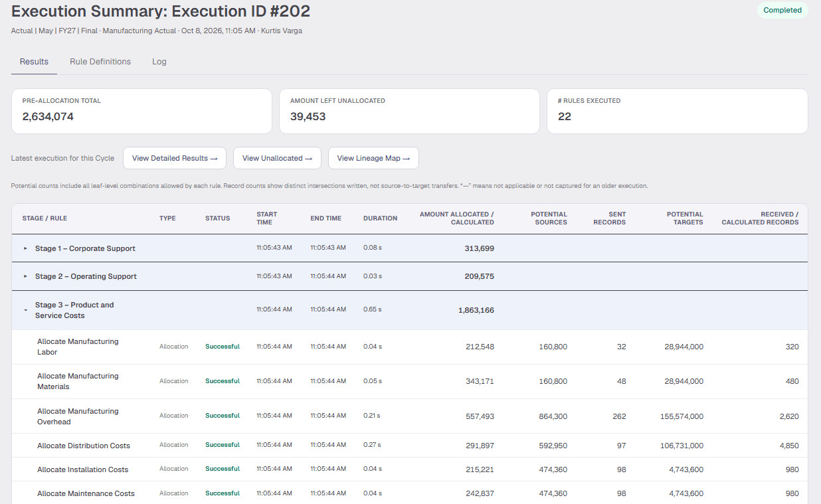The image size is (821, 504).
Task: Click the Stage / Rule column header
Action: pos(45,218)
